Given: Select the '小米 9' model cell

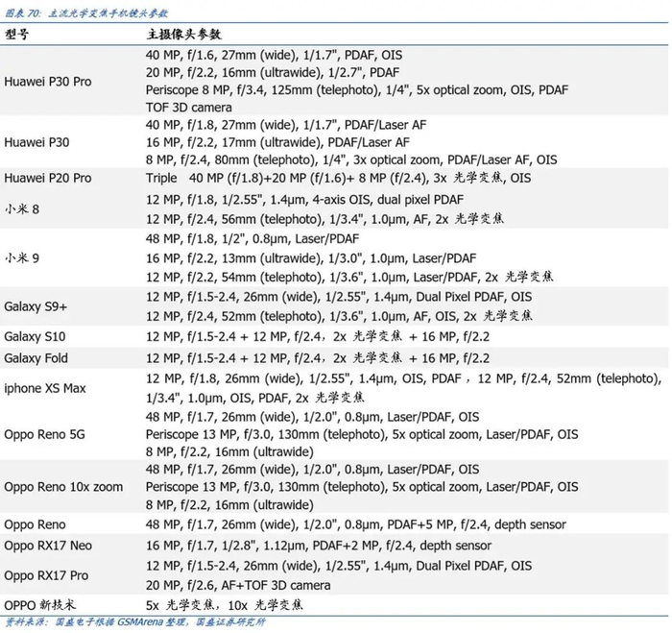Looking at the screenshot, I should (22, 258).
